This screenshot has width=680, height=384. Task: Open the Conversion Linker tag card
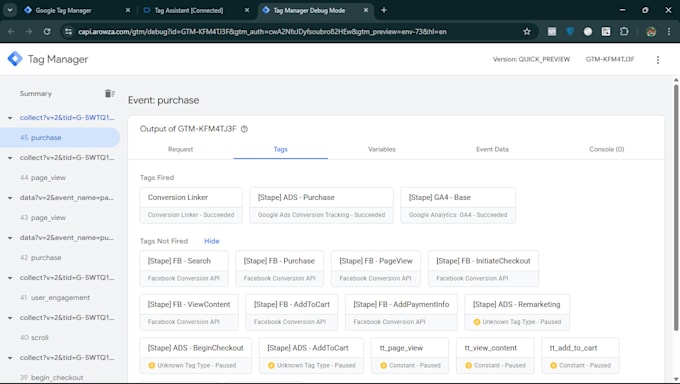(191, 205)
